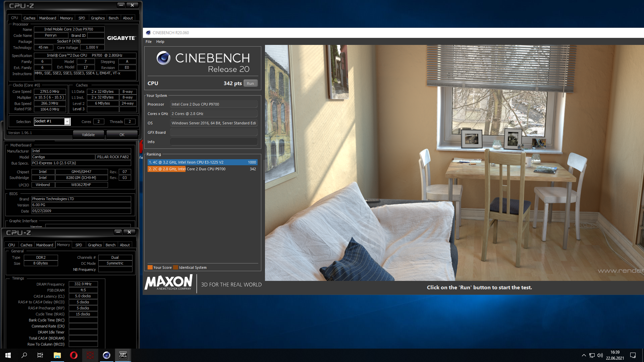The width and height of the screenshot is (644, 362).
Task: Open Graphics tab in lower CPU-Z window
Action: point(95,245)
